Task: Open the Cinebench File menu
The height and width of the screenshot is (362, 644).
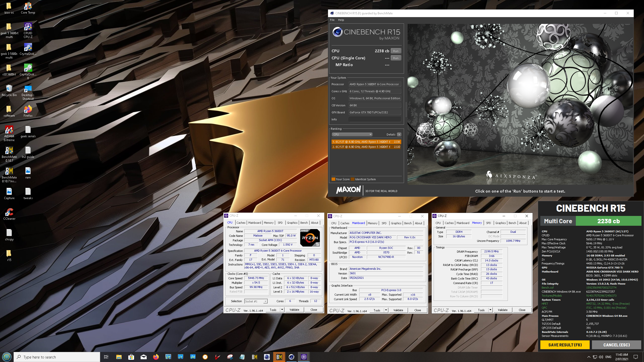Action: point(332,20)
